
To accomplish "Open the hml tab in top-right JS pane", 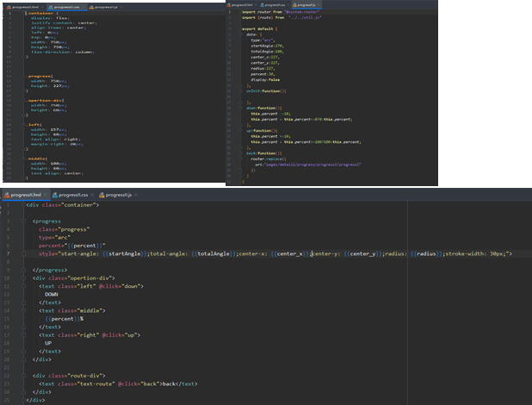I will (x=242, y=5).
